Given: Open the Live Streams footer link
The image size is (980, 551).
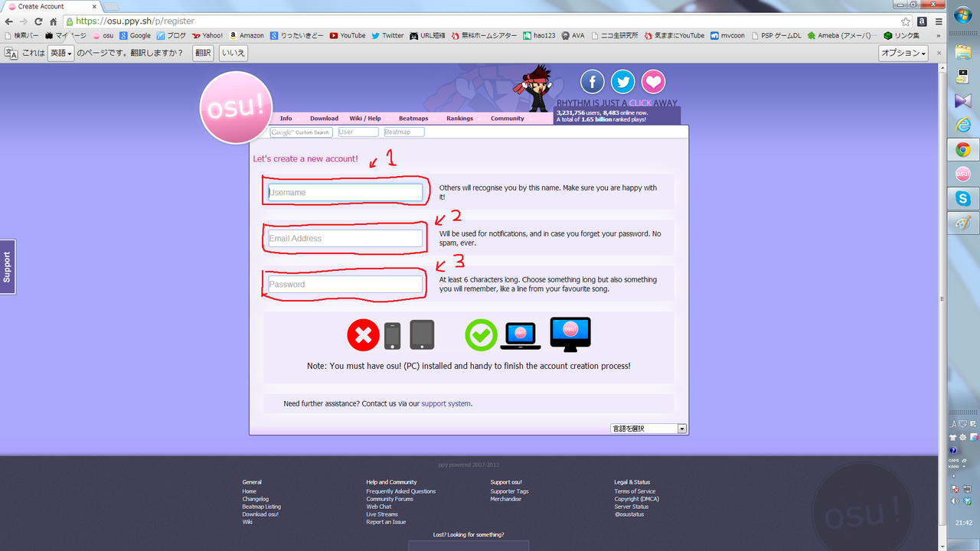Looking at the screenshot, I should tap(382, 514).
